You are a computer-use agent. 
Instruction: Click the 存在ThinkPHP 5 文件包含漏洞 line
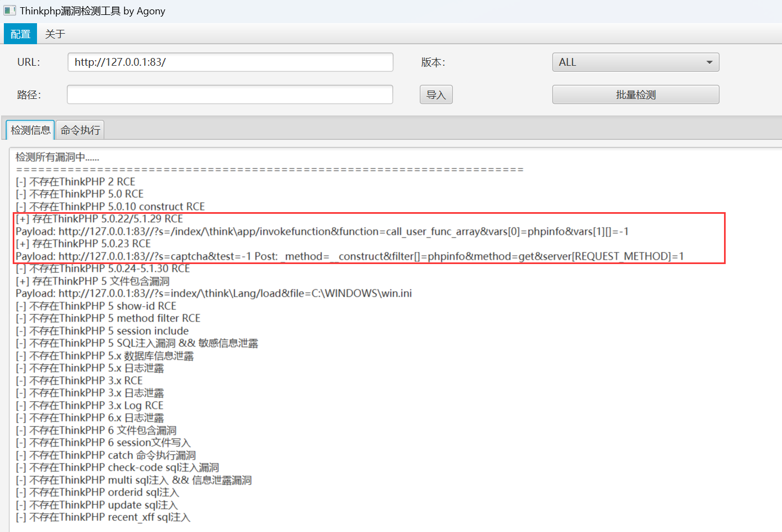tap(93, 281)
